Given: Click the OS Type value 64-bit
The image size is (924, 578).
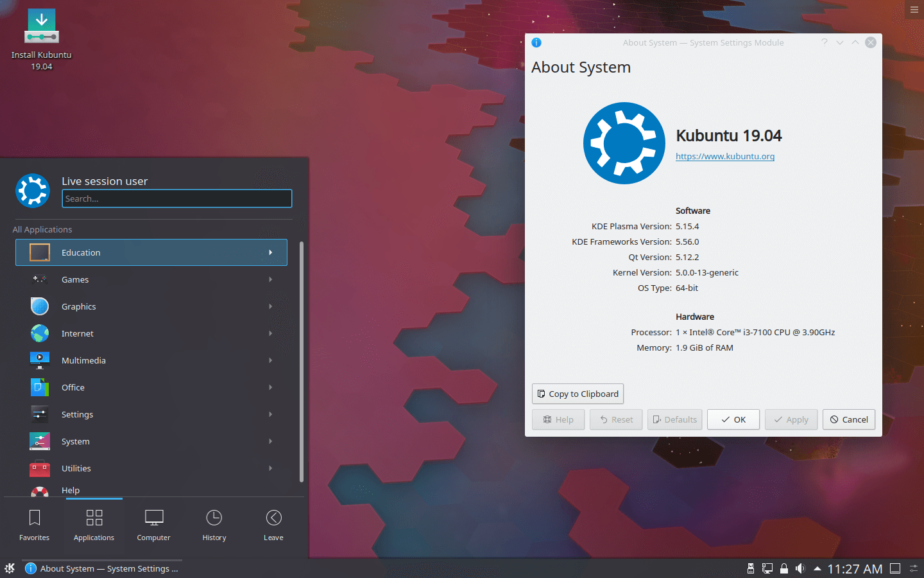Looking at the screenshot, I should [687, 288].
